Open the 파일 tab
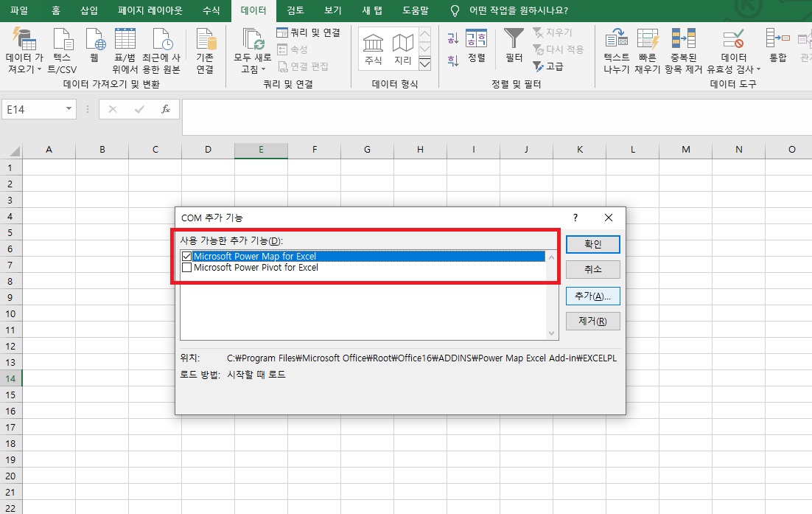812x514 pixels. (x=19, y=10)
